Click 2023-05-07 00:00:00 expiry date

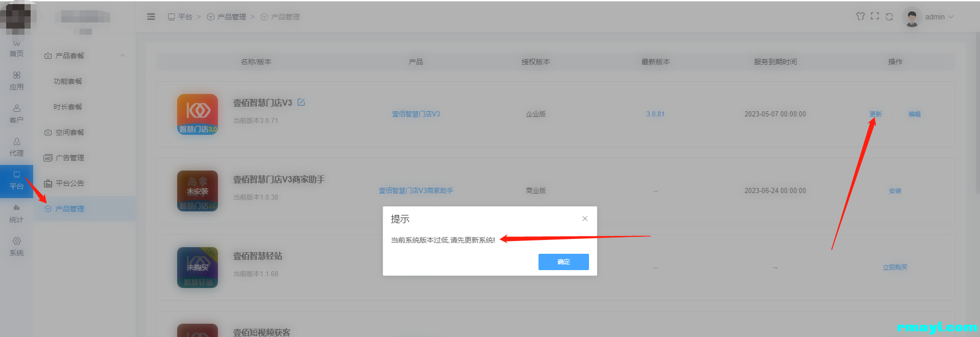point(775,114)
